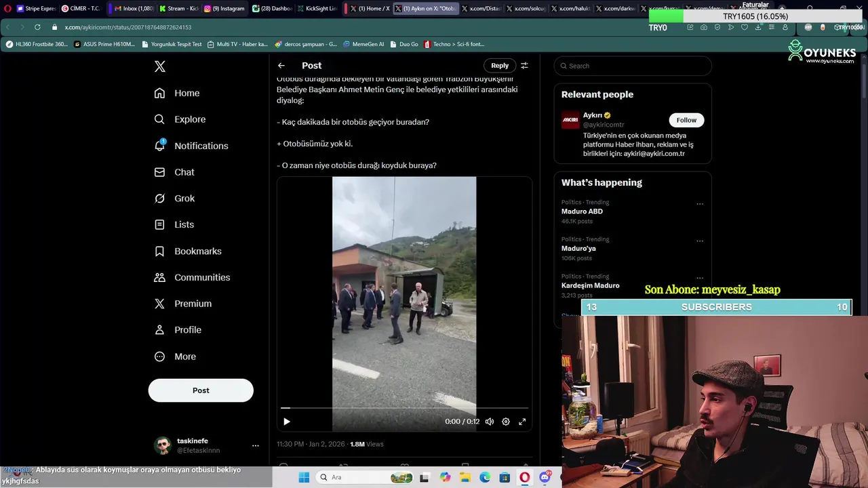The height and width of the screenshot is (488, 868).
Task: Click the white Post button
Action: 201,390
